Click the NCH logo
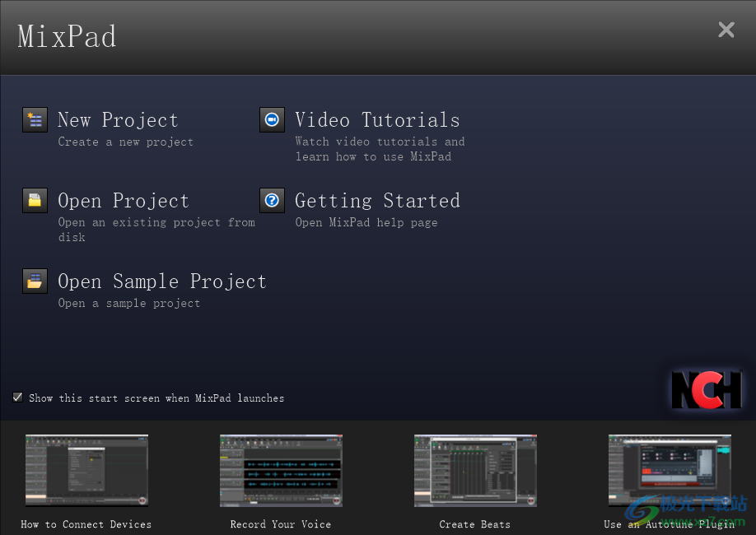Viewport: 756px width, 535px height. [x=707, y=390]
